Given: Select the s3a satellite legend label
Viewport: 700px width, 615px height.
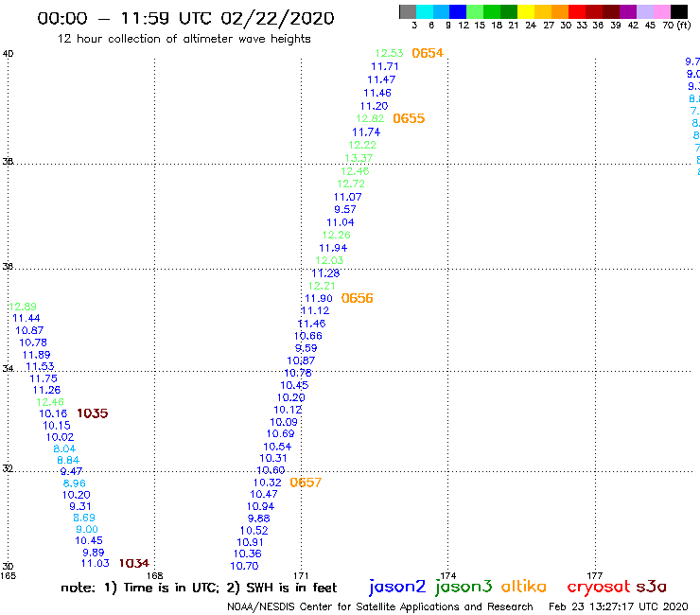Looking at the screenshot, I should [x=651, y=587].
